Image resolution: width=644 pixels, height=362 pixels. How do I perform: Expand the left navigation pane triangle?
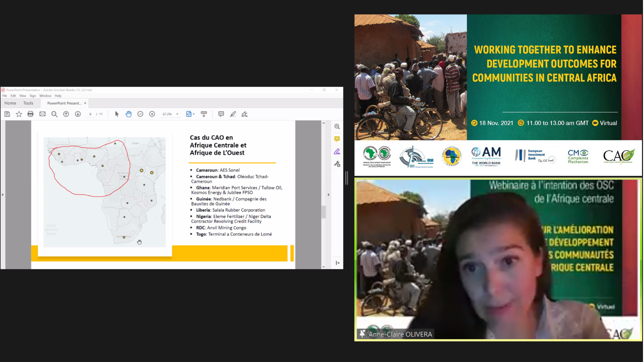[x=3, y=195]
